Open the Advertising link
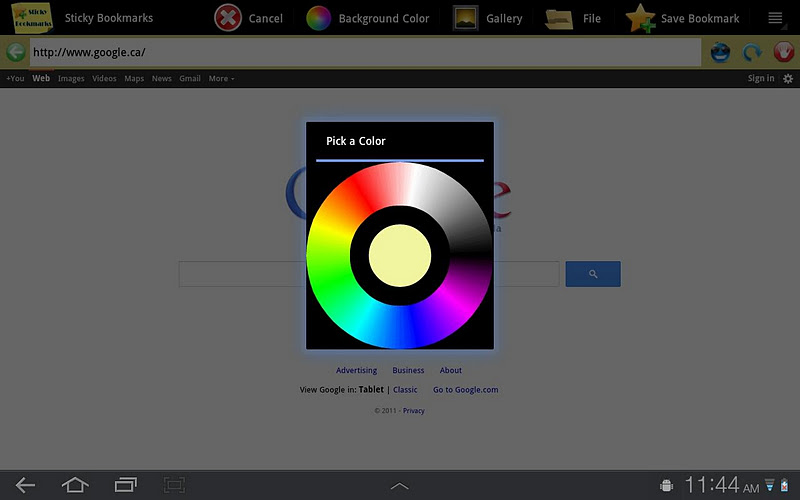This screenshot has width=800, height=500. (356, 370)
